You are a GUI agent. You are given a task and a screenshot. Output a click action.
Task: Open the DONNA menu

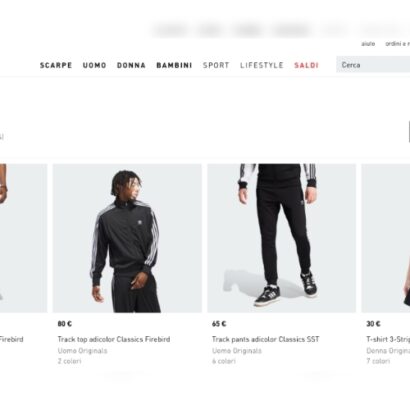point(131,65)
